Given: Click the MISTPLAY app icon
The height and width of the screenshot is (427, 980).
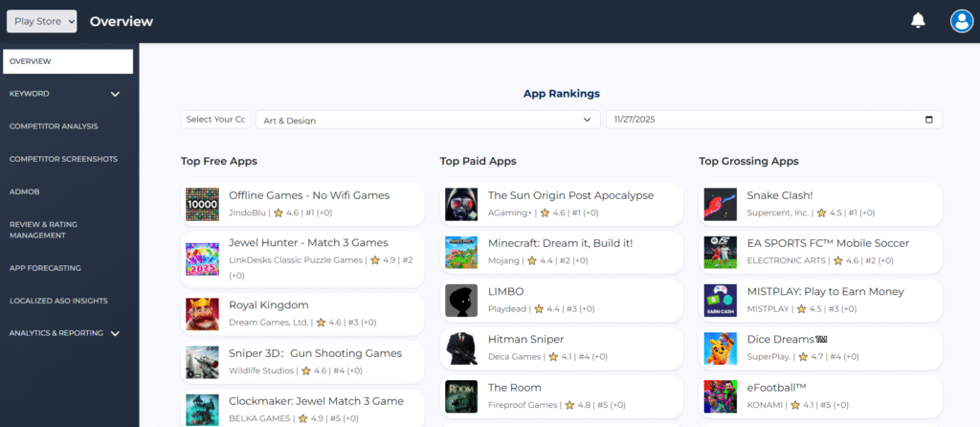Looking at the screenshot, I should pyautogui.click(x=720, y=301).
